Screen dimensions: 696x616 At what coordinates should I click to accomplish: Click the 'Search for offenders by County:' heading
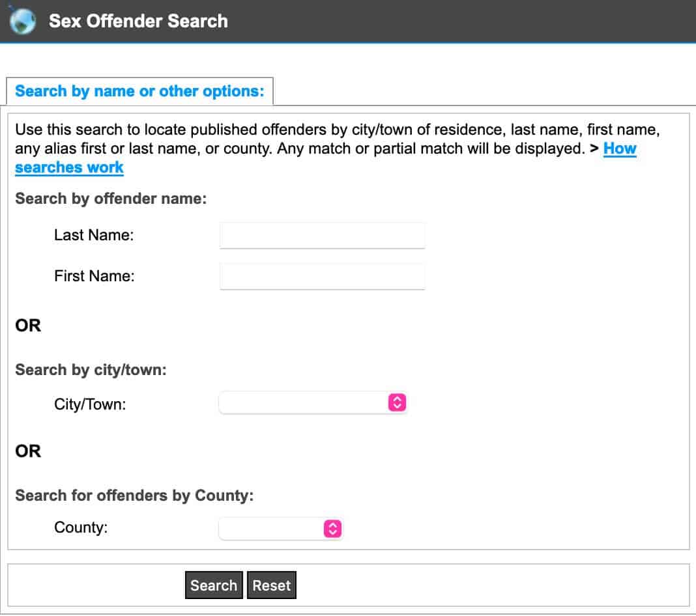(134, 495)
